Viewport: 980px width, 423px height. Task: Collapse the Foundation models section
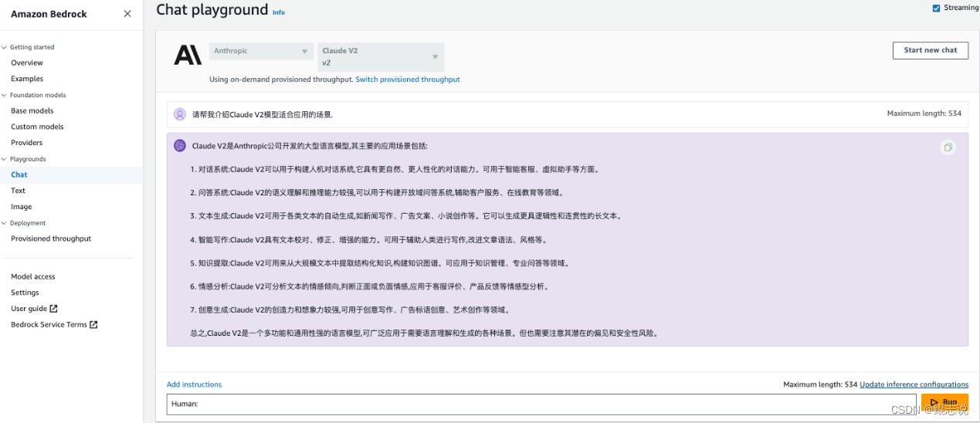click(x=4, y=95)
